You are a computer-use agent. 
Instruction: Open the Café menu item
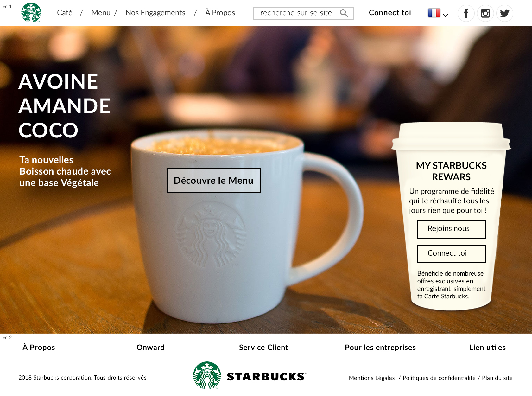(65, 13)
